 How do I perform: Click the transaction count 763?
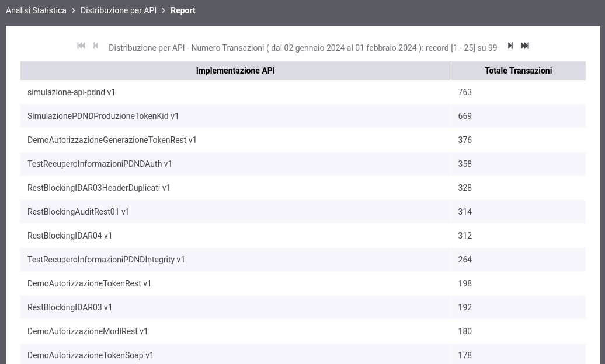[x=465, y=92]
